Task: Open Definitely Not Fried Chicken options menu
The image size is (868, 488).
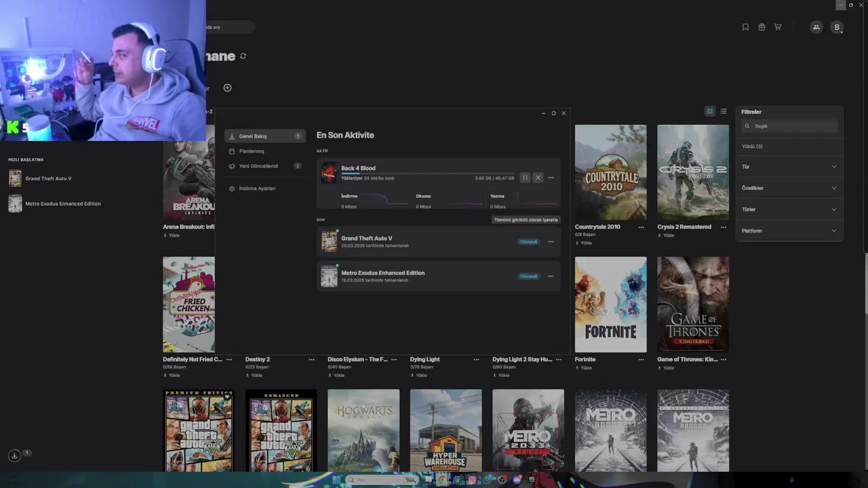Action: pyautogui.click(x=229, y=359)
